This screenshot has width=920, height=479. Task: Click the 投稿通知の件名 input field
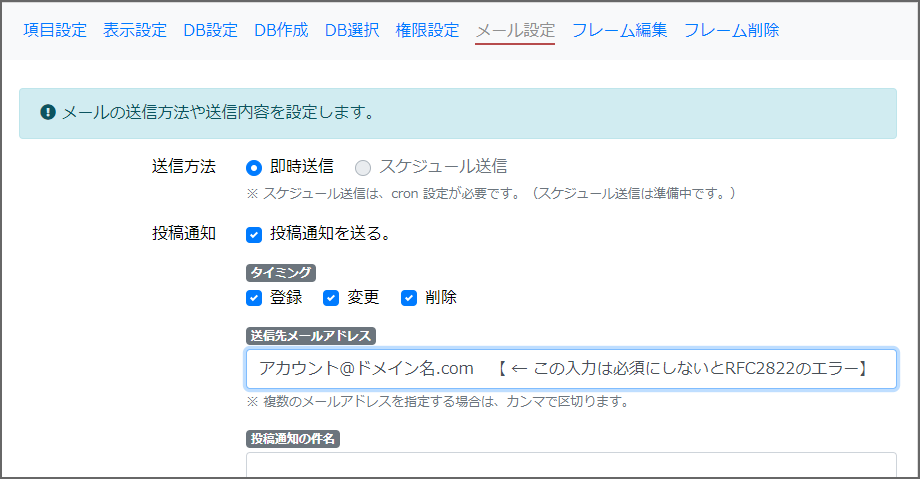[571, 465]
